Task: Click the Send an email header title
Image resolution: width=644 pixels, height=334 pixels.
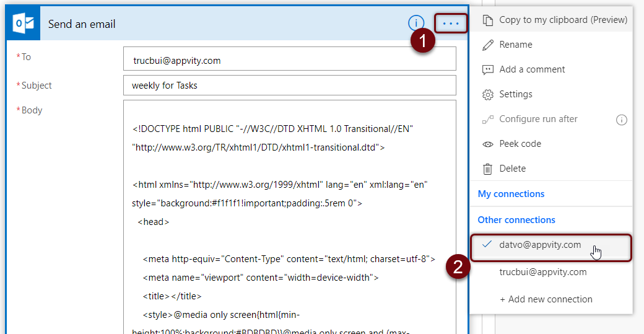Action: point(82,24)
